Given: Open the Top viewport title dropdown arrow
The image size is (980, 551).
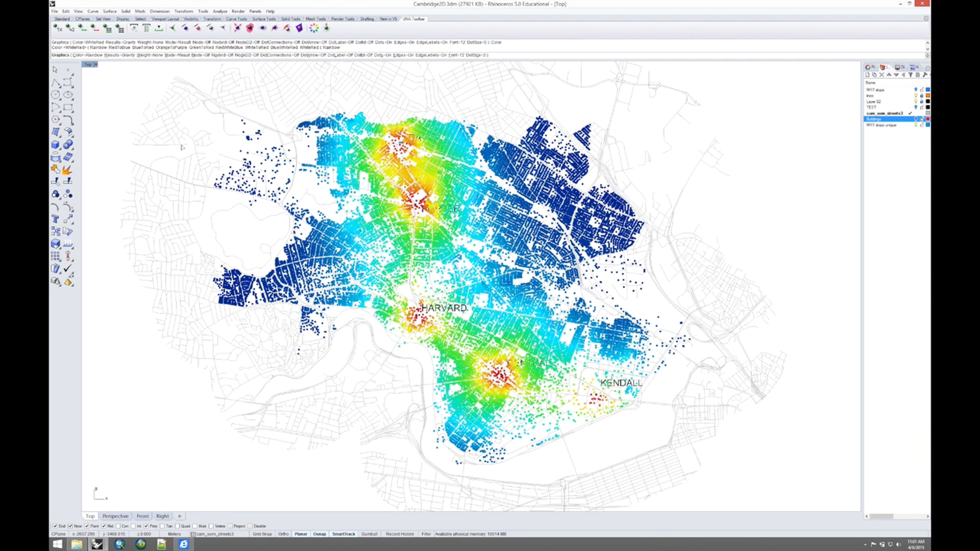Looking at the screenshot, I should [96, 64].
